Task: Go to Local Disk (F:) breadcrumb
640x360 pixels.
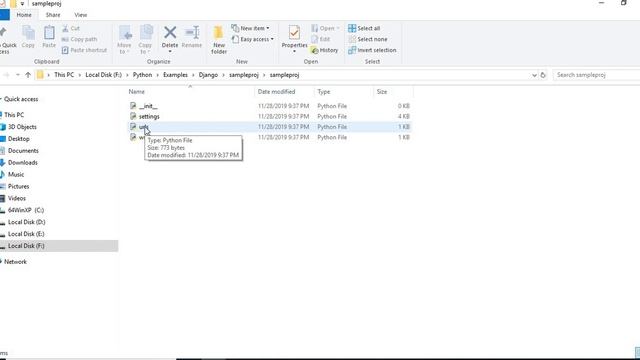Action: tap(104, 75)
